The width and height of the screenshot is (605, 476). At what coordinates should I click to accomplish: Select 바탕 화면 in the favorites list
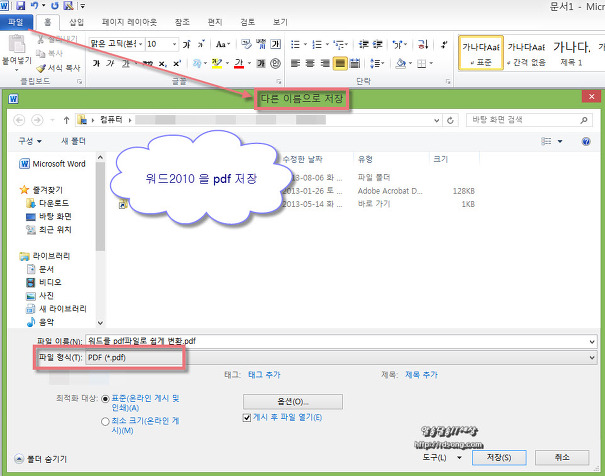(x=56, y=215)
